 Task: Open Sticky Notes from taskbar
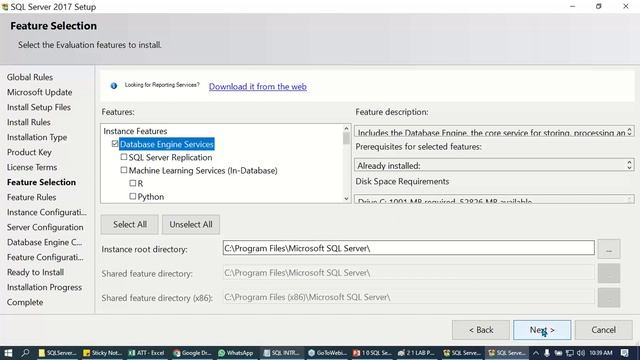tap(102, 353)
